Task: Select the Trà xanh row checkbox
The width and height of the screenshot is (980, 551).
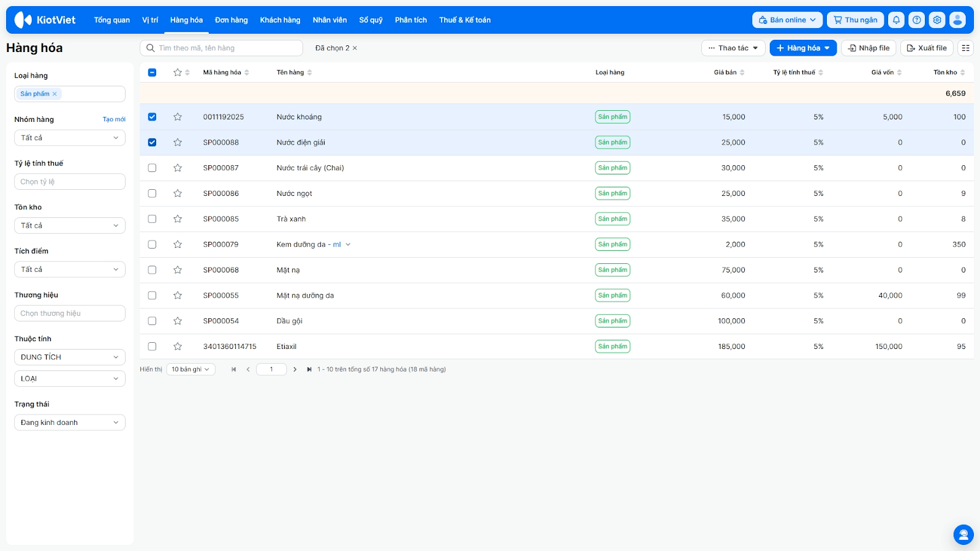Action: tap(153, 219)
